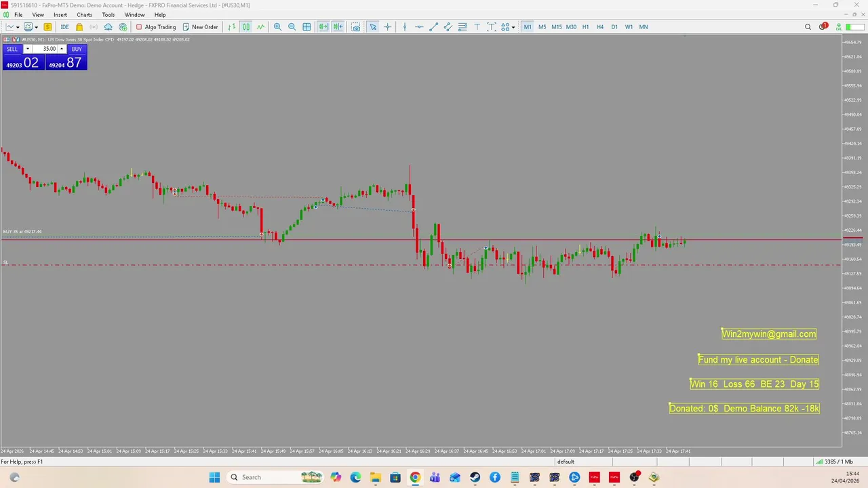Screen dimensions: 868x488
Task: Open the File menu
Action: point(19,15)
